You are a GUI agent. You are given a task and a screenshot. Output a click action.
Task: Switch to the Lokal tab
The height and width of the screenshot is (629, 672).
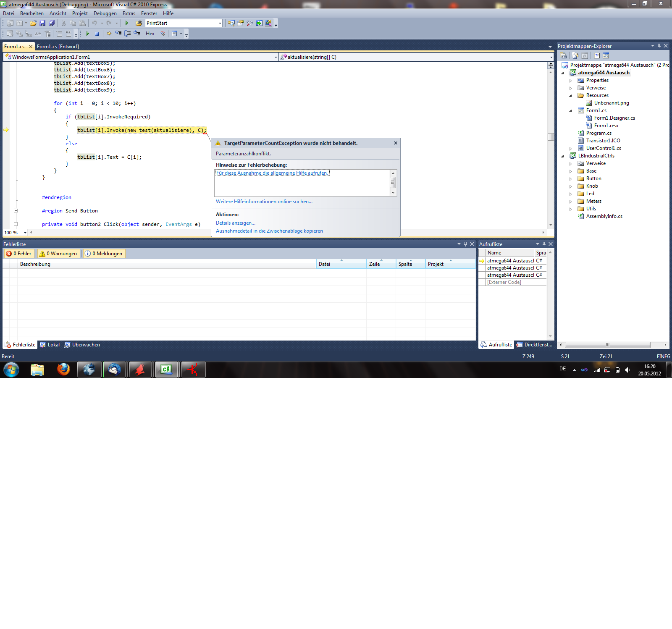point(50,345)
